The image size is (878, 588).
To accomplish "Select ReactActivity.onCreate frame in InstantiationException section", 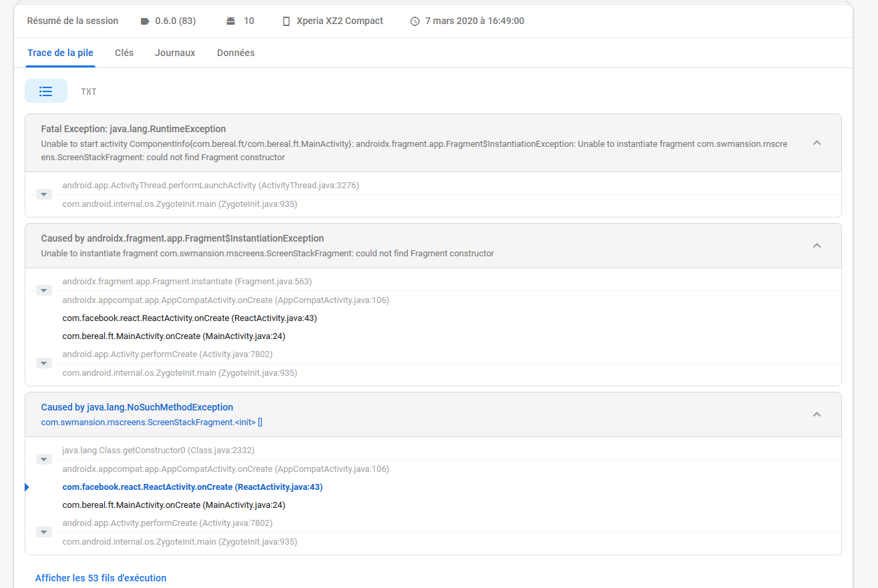I will tap(190, 318).
